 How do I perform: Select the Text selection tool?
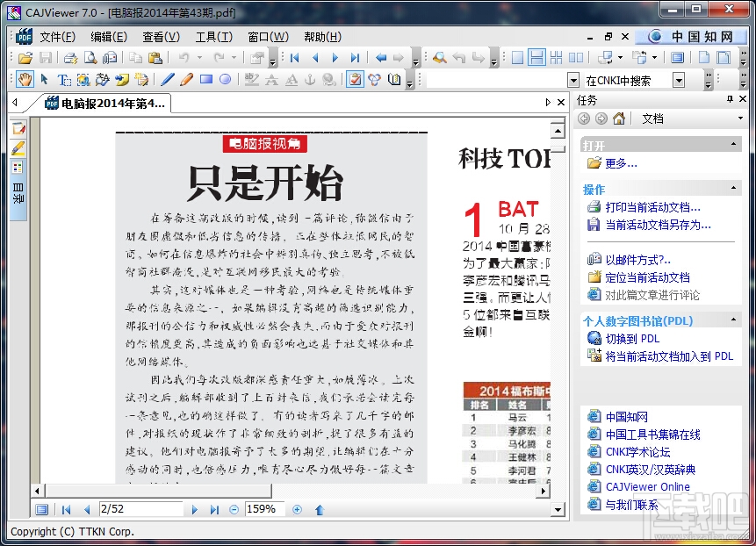click(63, 80)
